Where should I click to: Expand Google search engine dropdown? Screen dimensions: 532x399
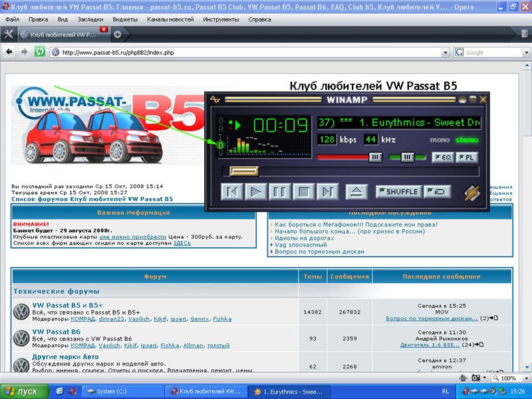[526, 53]
